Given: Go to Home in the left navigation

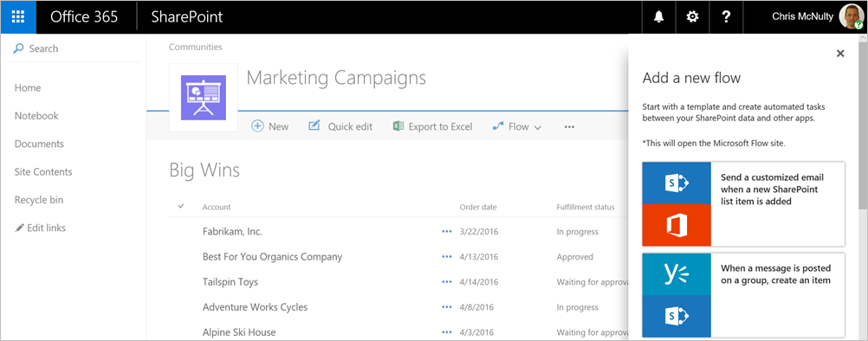Looking at the screenshot, I should tap(28, 88).
